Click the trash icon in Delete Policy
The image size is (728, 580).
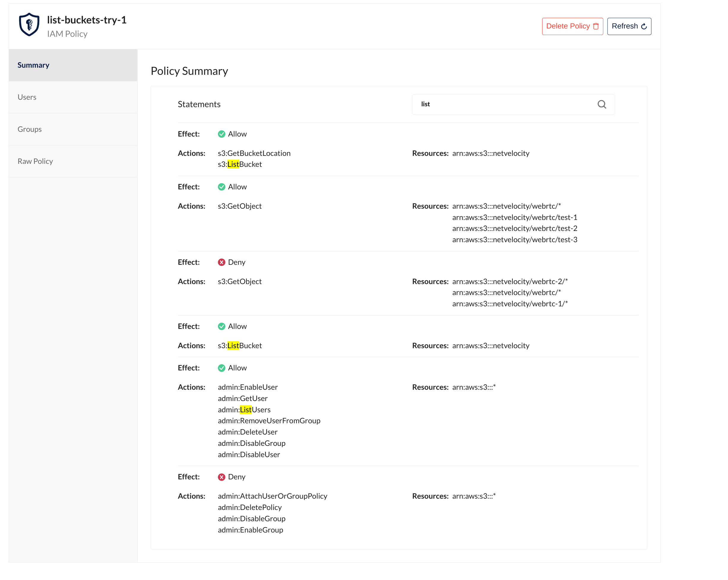tap(596, 26)
